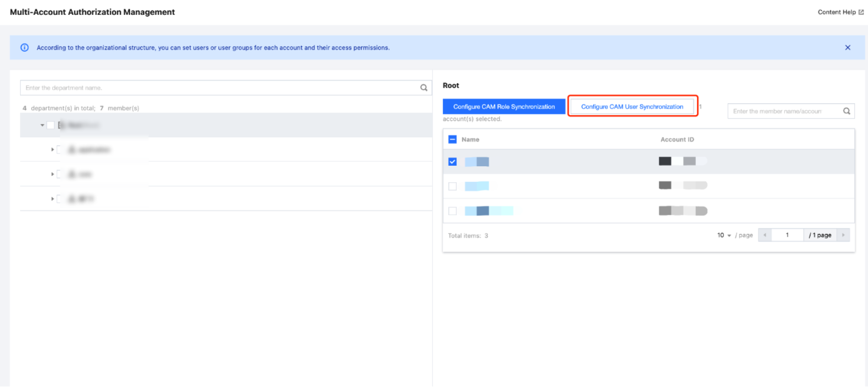The image size is (868, 387).
Task: Open the 10 per page dropdown
Action: [x=724, y=235]
